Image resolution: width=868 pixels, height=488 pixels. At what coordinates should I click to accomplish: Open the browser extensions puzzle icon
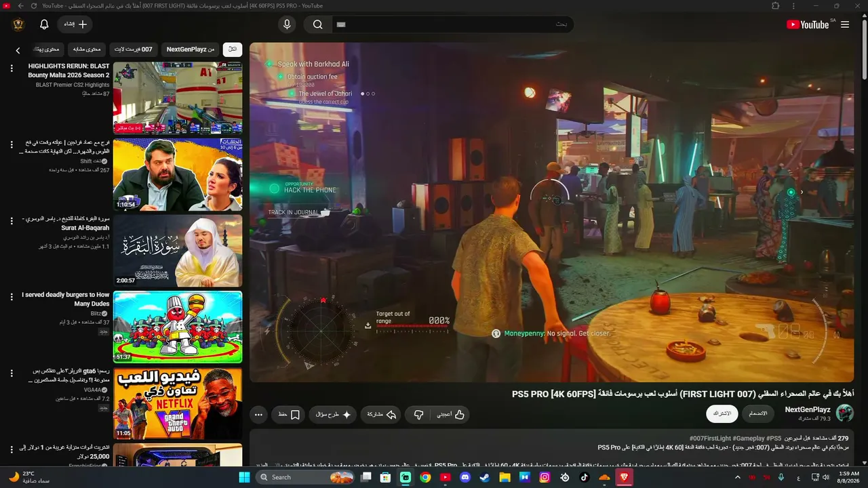coord(776,6)
